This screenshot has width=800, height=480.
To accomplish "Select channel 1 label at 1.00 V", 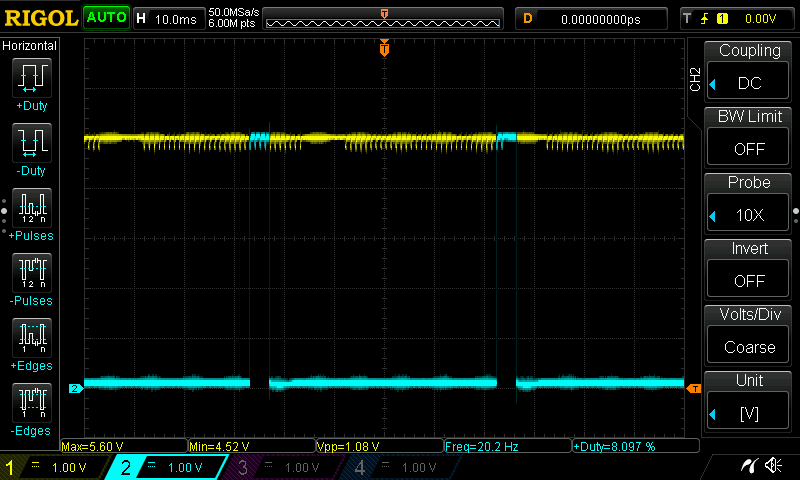I will pos(54,467).
